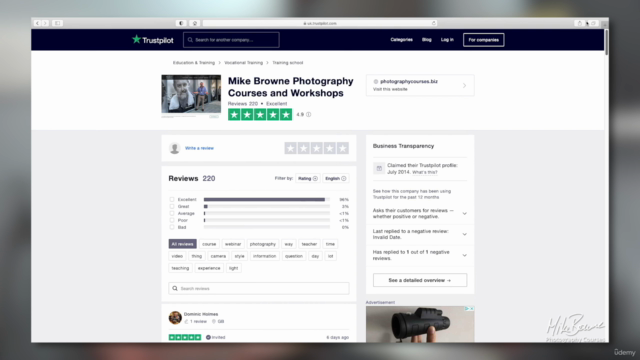Screen dimensions: 640x360
Task: Click See a detailed overview button
Action: pos(420,280)
